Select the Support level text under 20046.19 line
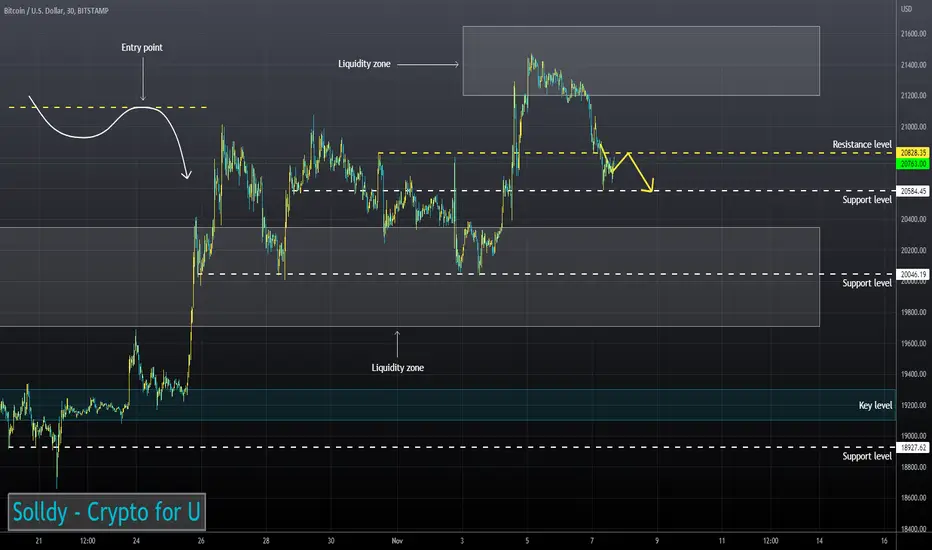932x550 pixels. tap(867, 283)
